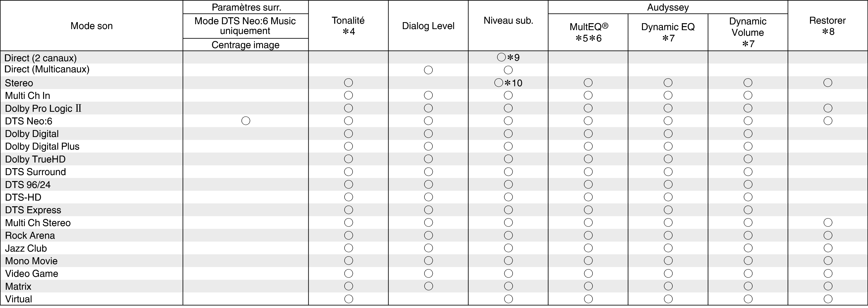Image resolution: width=868 pixels, height=308 pixels.
Task: Click the Restorer circle for Dolby Pro Logic II
Action: (x=828, y=108)
